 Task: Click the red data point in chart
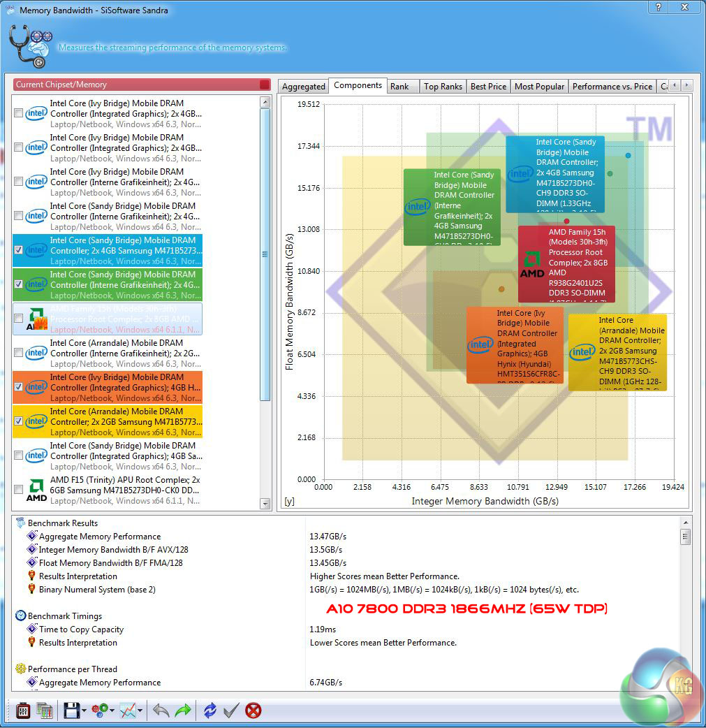click(567, 221)
